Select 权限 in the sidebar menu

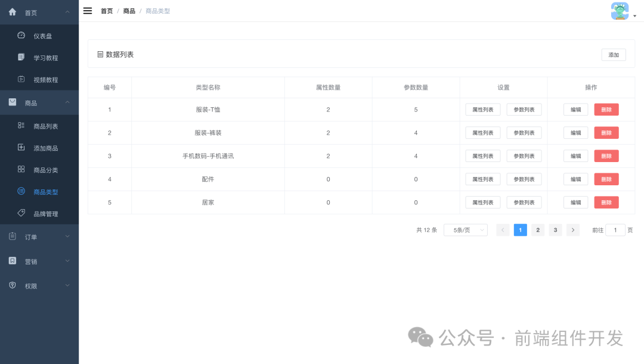(x=39, y=285)
